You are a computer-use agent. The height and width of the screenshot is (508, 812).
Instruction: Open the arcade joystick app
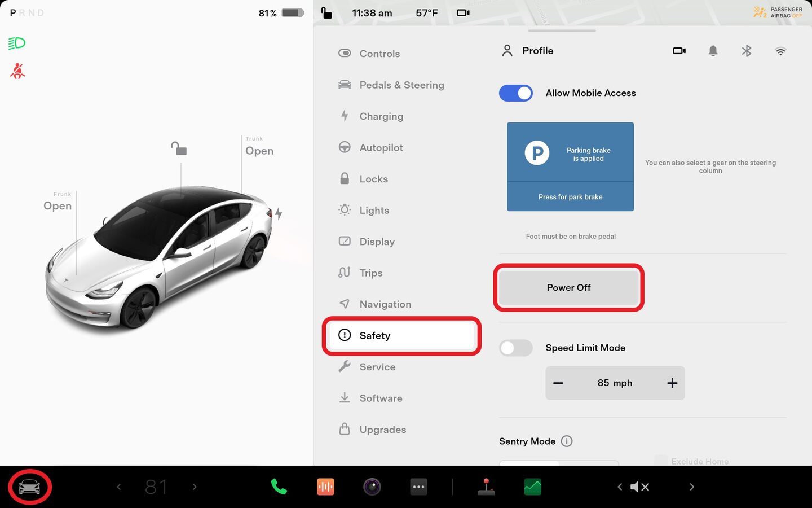tap(486, 487)
